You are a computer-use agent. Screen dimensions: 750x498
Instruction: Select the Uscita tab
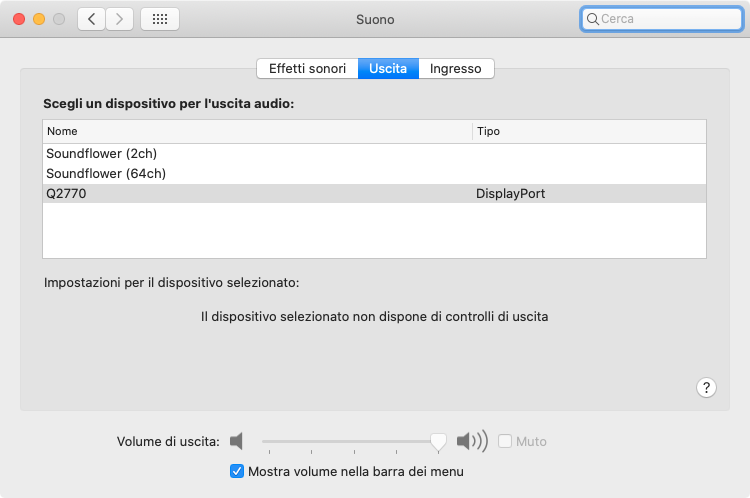388,68
